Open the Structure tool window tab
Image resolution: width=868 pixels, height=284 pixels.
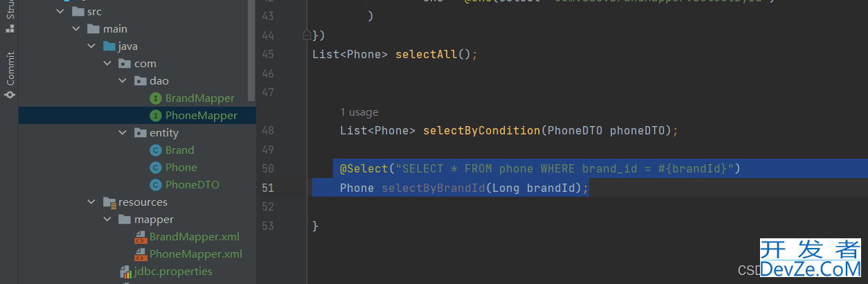click(x=10, y=17)
